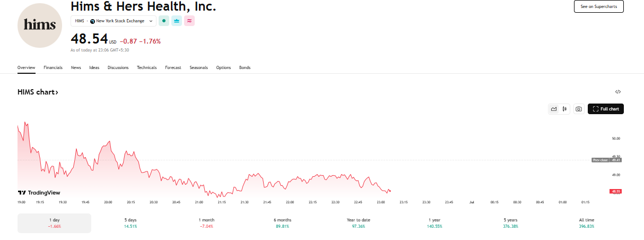Click the 22:00 time axis label
The width and height of the screenshot is (644, 240).
click(290, 202)
